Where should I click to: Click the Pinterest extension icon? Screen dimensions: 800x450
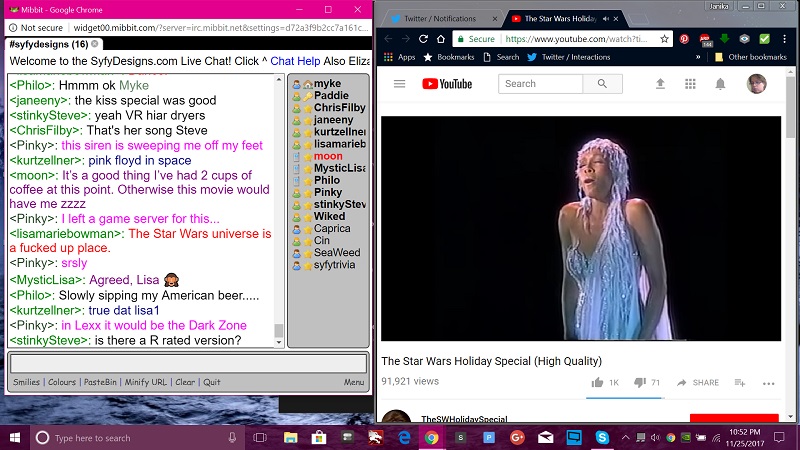pos(684,39)
